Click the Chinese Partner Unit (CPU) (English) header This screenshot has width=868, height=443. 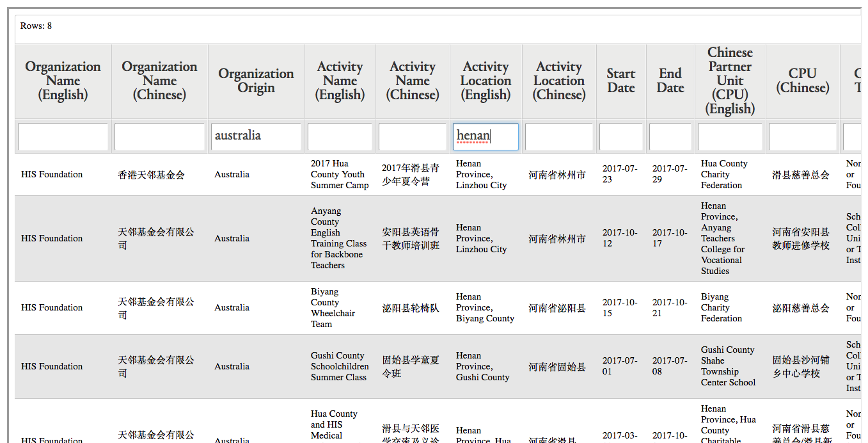[730, 81]
